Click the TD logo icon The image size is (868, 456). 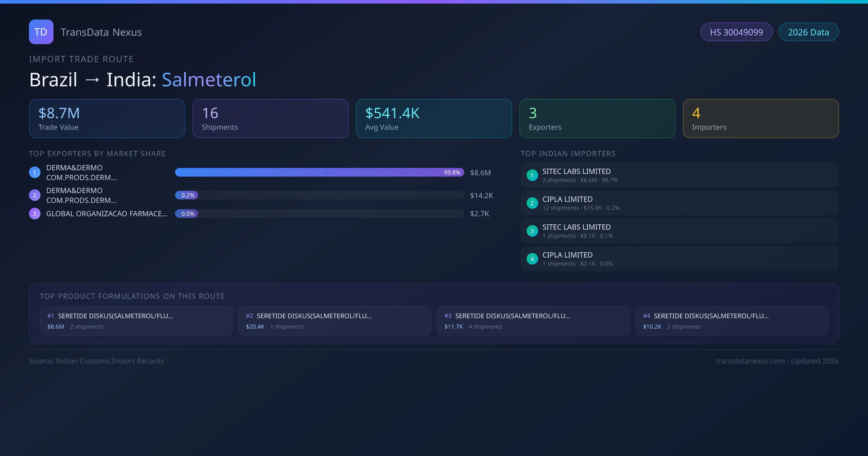point(41,32)
